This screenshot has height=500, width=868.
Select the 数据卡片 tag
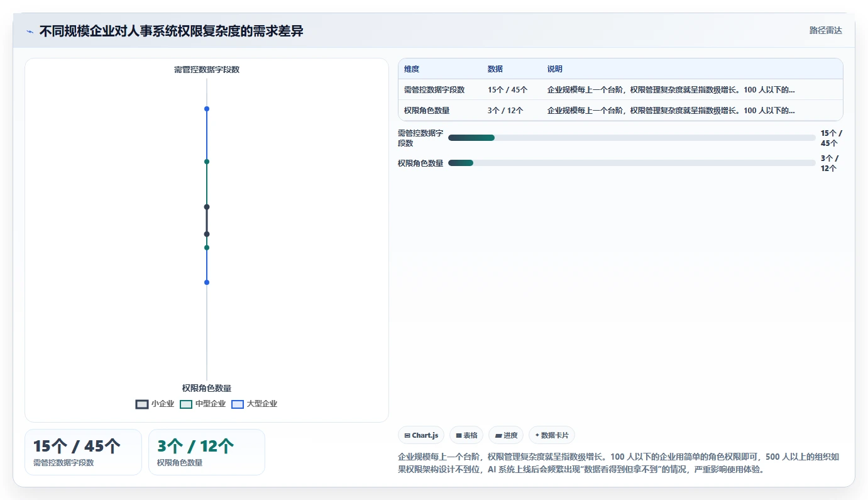[x=552, y=435]
